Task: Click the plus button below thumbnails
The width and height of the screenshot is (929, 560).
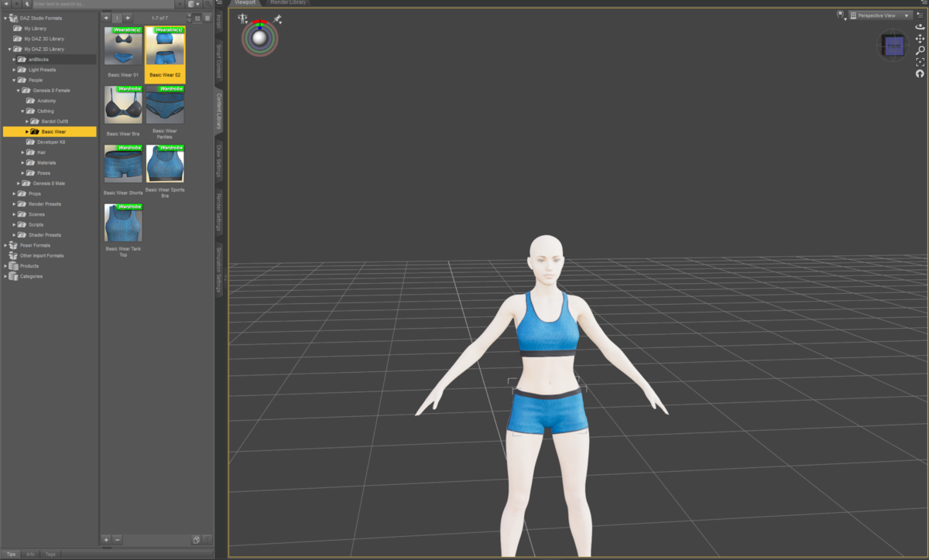Action: [106, 539]
